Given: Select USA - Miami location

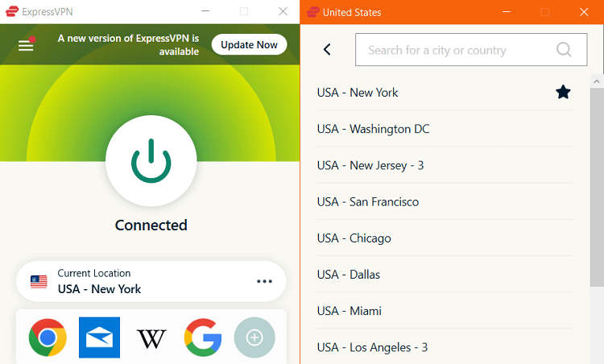Looking at the screenshot, I should (x=445, y=311).
